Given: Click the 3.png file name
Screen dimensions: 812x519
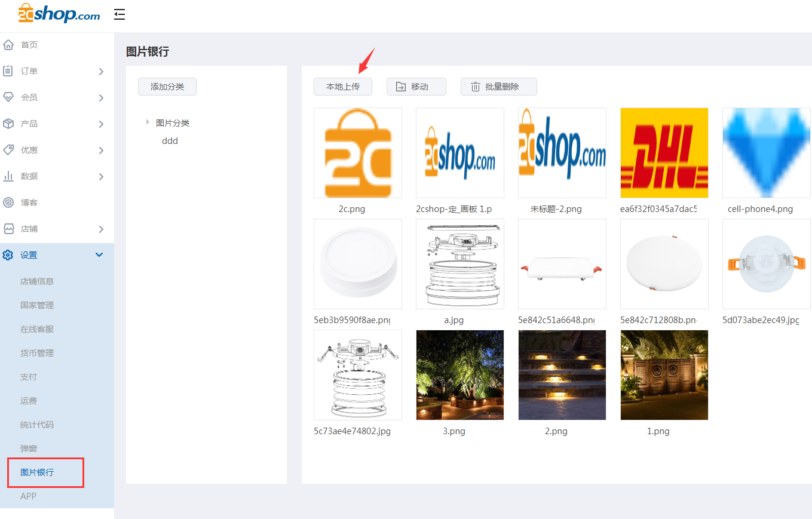Looking at the screenshot, I should point(454,431).
